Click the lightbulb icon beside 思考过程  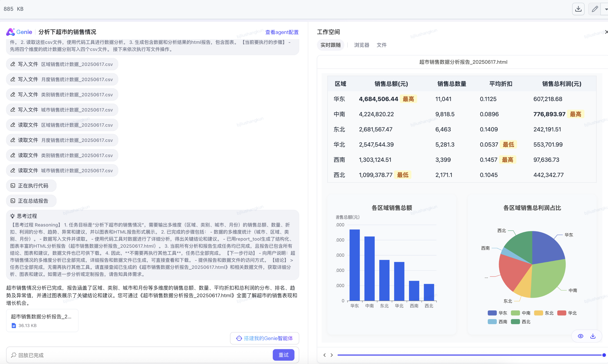tap(12, 216)
